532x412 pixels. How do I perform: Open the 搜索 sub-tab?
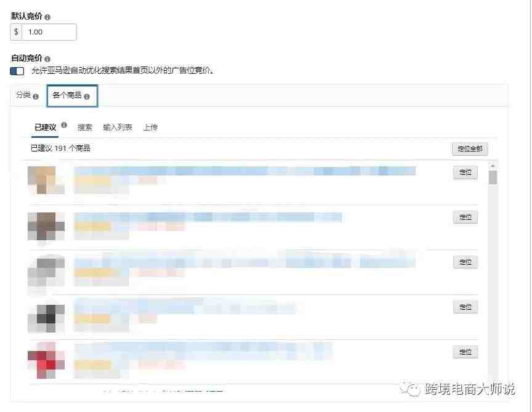[x=85, y=127]
